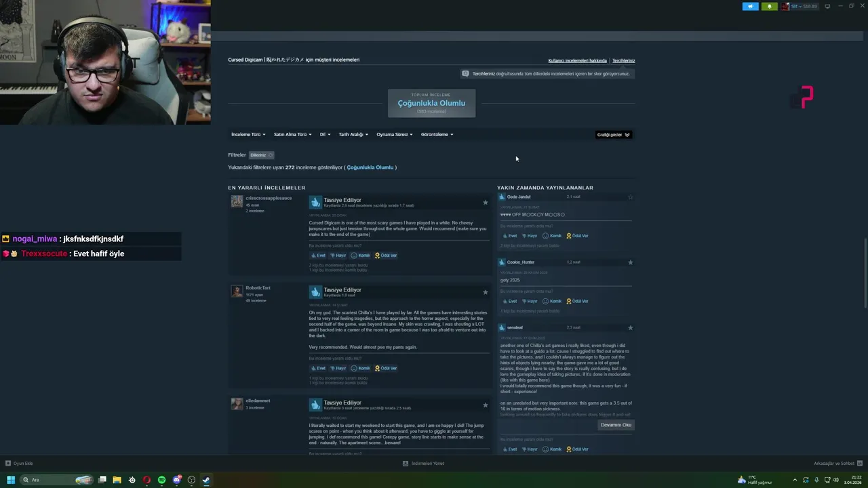The height and width of the screenshot is (488, 868).
Task: Open crisscrossapplesauce reviewer profile name
Action: 269,198
